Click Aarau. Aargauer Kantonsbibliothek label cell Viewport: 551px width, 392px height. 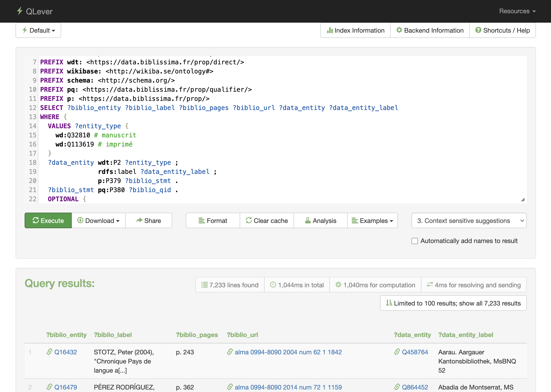477,361
